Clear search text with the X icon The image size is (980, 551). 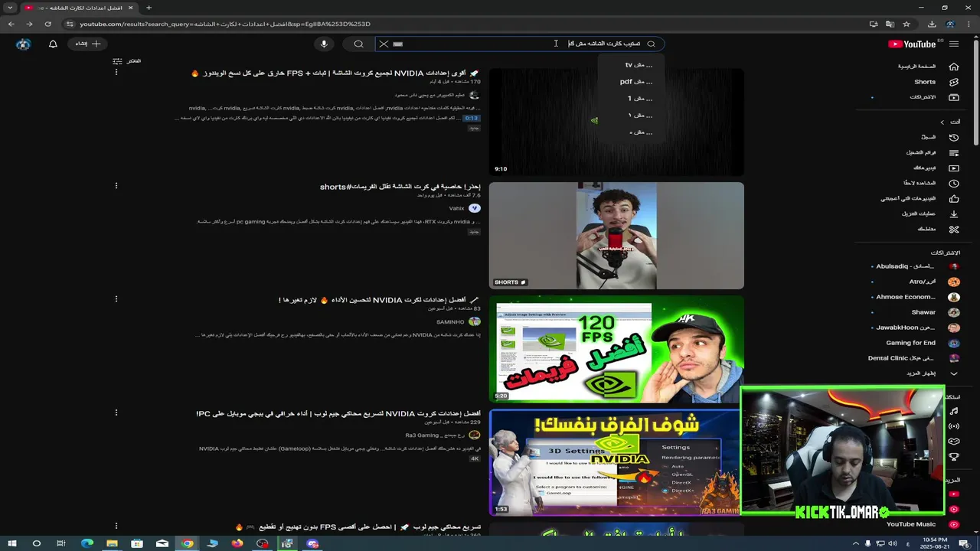pyautogui.click(x=384, y=44)
